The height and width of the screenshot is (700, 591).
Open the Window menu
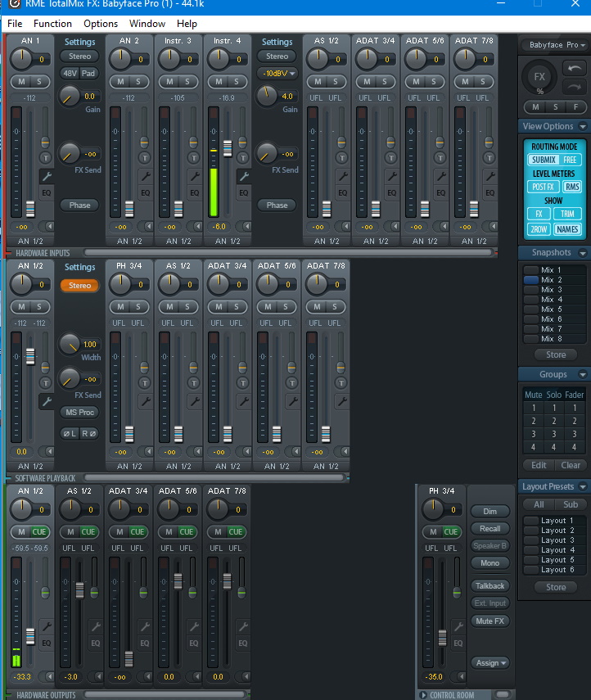(147, 24)
